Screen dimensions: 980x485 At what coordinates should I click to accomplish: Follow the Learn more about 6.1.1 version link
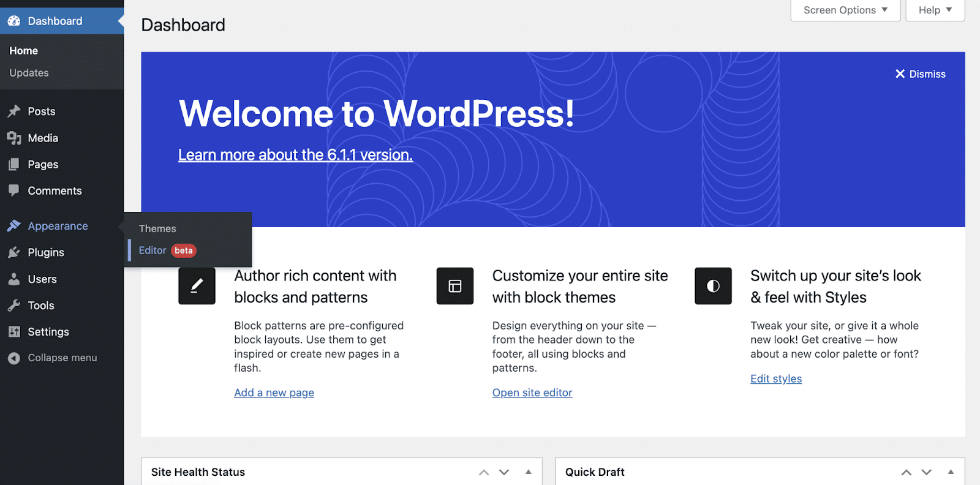tap(295, 155)
